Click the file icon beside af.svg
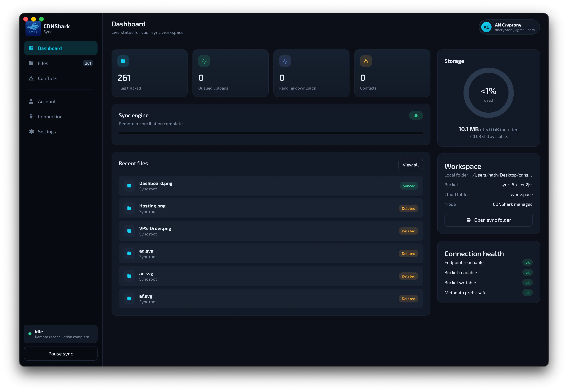The width and height of the screenshot is (568, 392). [129, 299]
